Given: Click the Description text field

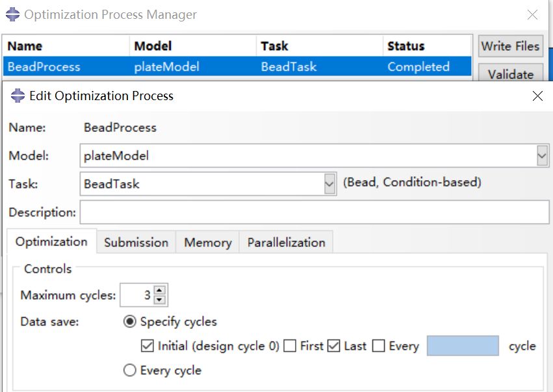Looking at the screenshot, I should (x=314, y=212).
